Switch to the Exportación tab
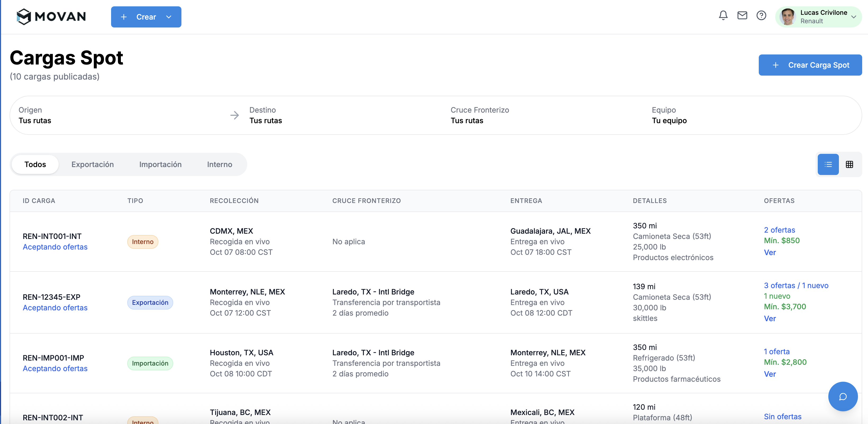The width and height of the screenshot is (868, 424). tap(92, 164)
